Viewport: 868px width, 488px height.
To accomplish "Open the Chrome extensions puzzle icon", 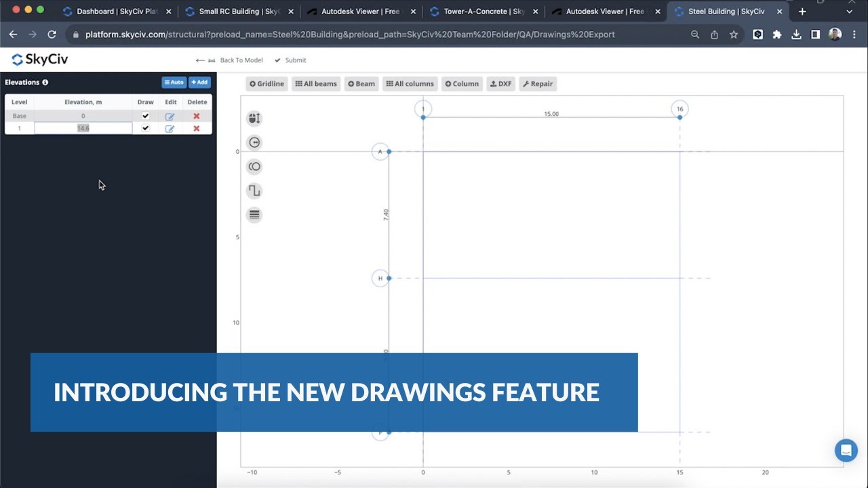I will [777, 35].
